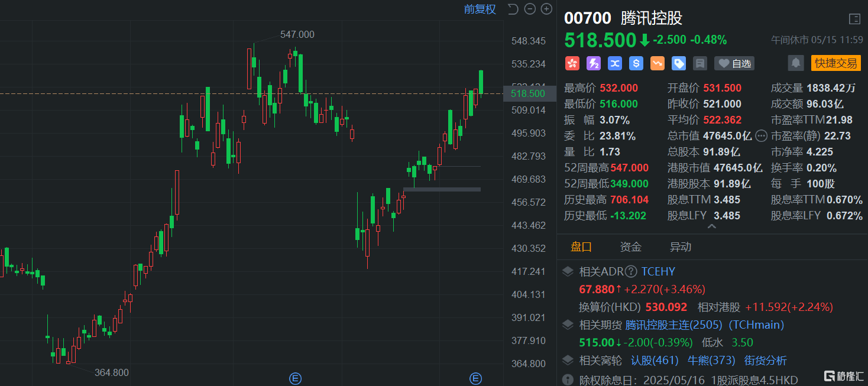Open the TCEHY ADR link
Screen dimensions: 868x386
[658, 272]
